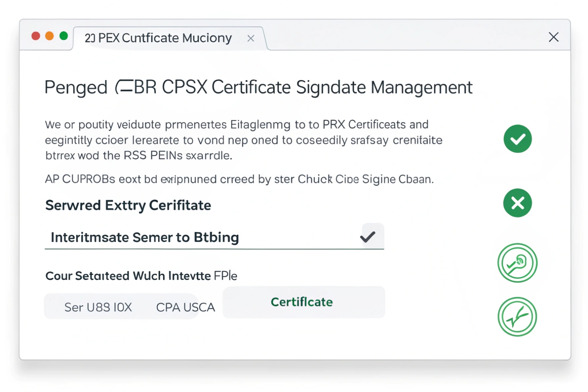The image size is (588, 392).
Task: Close the PEX Cuntficate Muciony tab
Action: tap(251, 38)
